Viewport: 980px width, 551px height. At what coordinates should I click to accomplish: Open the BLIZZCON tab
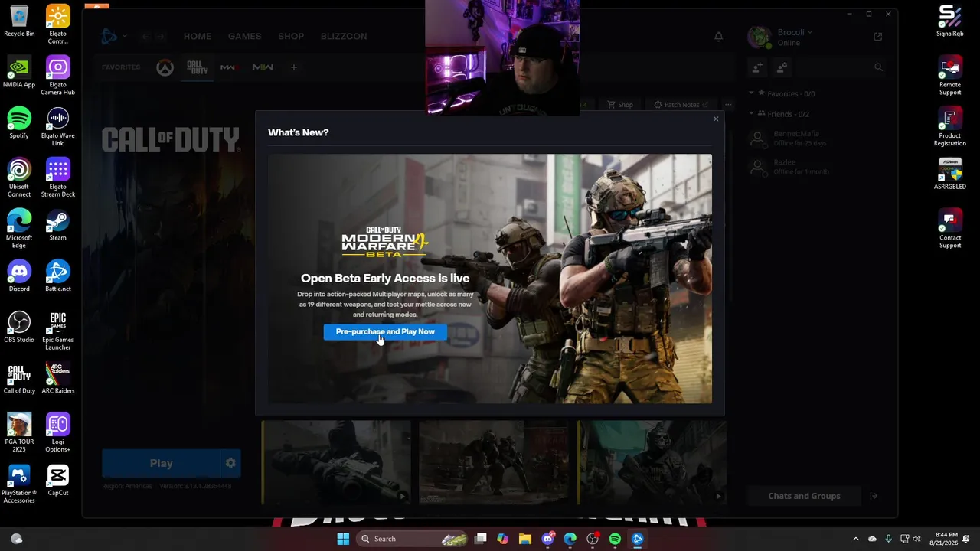pos(344,36)
